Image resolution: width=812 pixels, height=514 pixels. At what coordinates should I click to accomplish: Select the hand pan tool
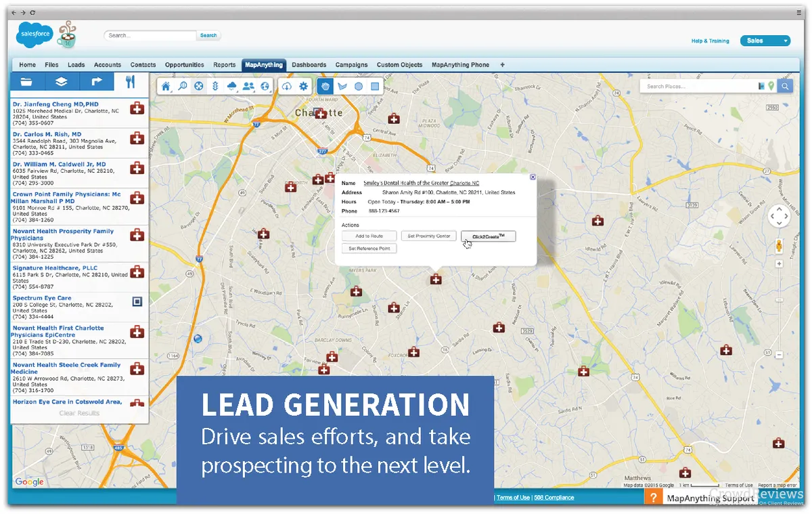click(325, 87)
